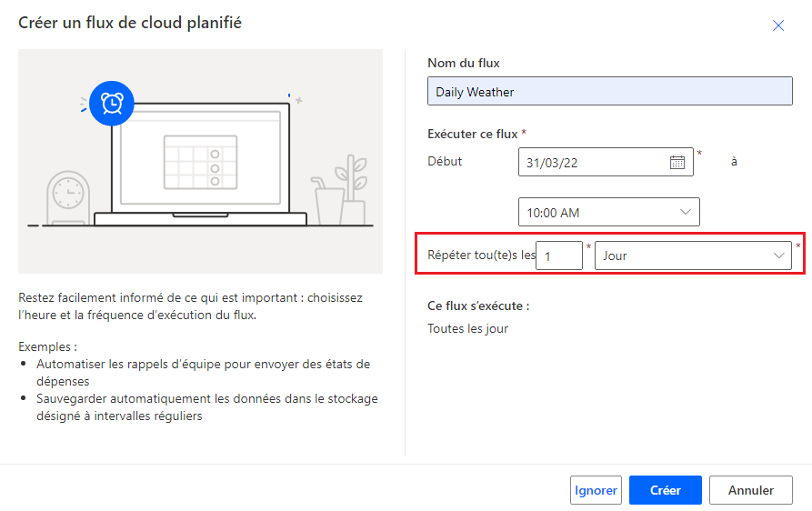Click the 'Toutes les jour' summary text
This screenshot has height=511, width=812.
click(x=467, y=329)
